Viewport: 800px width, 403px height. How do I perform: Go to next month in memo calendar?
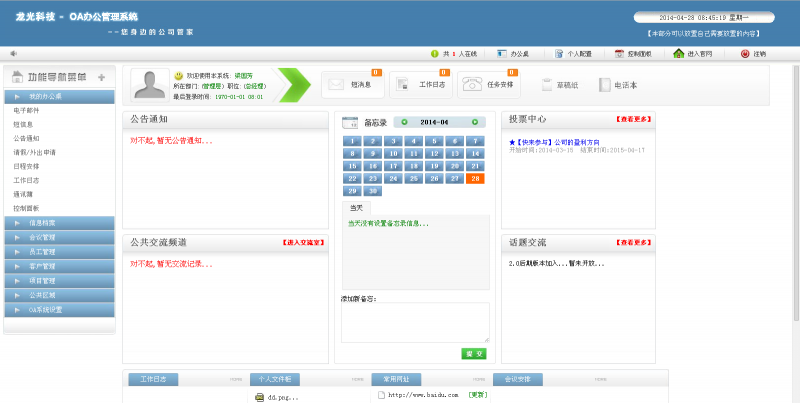[476, 122]
